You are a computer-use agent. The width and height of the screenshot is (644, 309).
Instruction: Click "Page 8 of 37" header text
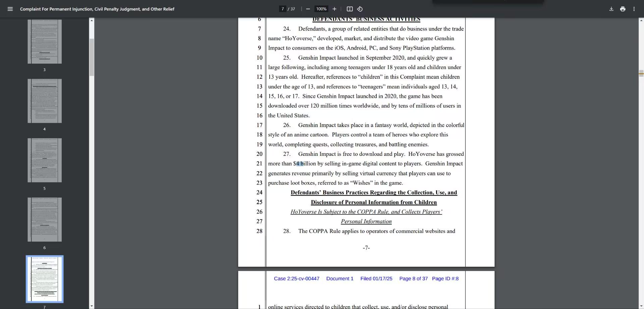[x=413, y=279]
